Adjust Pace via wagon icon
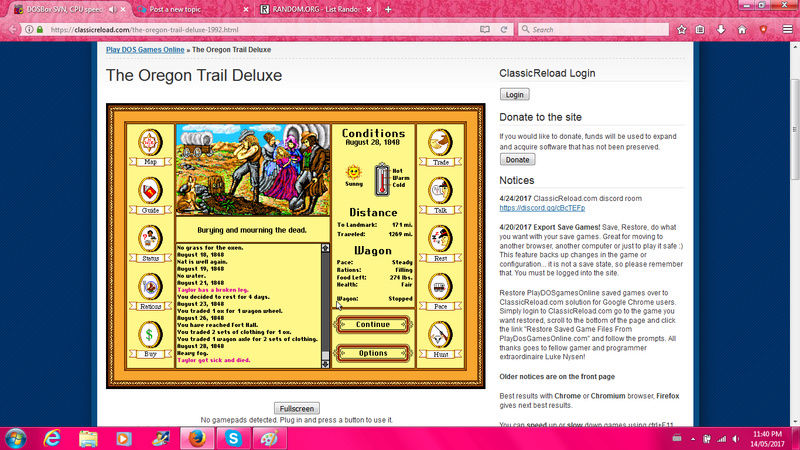 point(440,287)
